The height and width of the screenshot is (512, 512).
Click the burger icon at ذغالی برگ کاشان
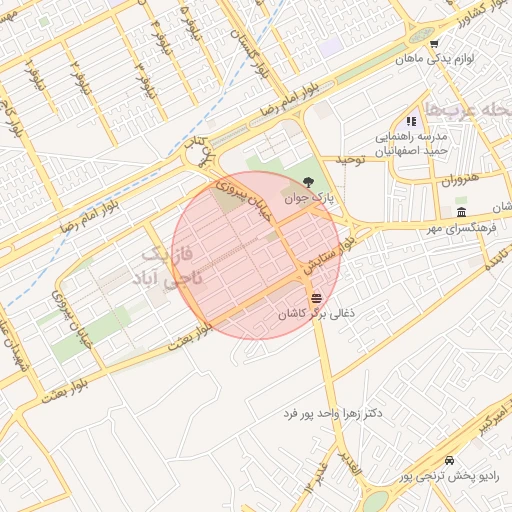pos(316,298)
